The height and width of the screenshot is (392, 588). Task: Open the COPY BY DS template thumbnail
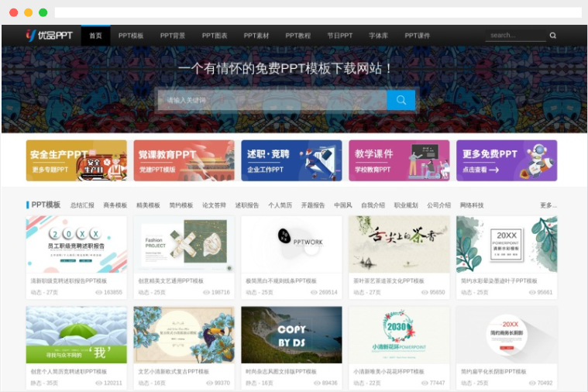click(x=291, y=335)
